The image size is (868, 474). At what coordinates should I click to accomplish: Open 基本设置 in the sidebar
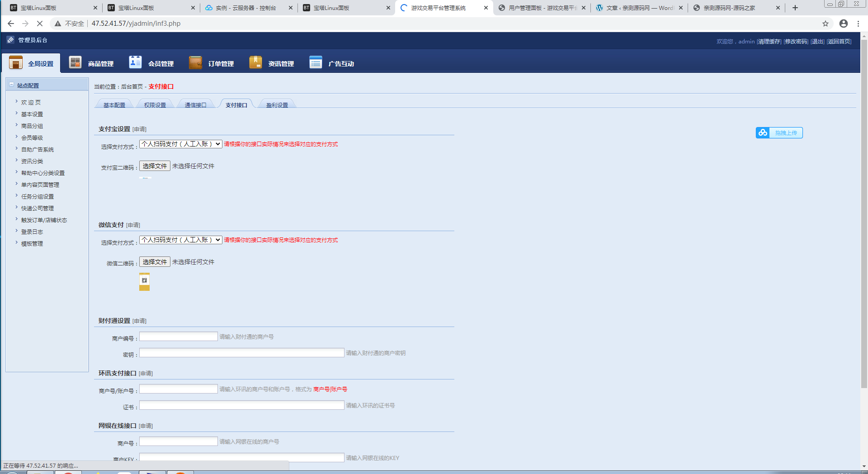[x=32, y=114]
